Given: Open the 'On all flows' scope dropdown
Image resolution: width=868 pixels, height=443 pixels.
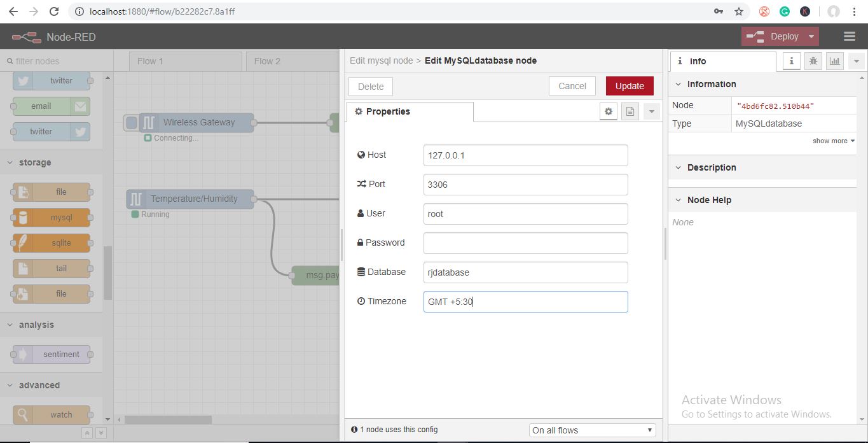Looking at the screenshot, I should click(x=592, y=430).
